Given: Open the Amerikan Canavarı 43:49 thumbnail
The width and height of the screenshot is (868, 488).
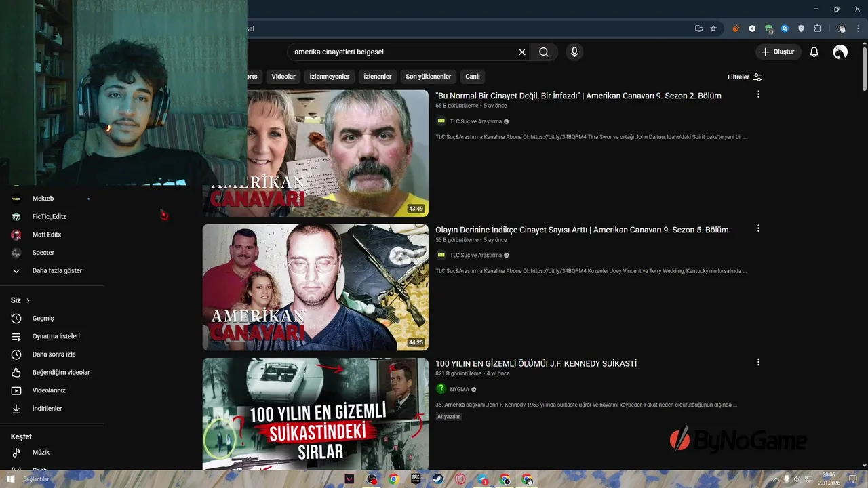Looking at the screenshot, I should (315, 154).
